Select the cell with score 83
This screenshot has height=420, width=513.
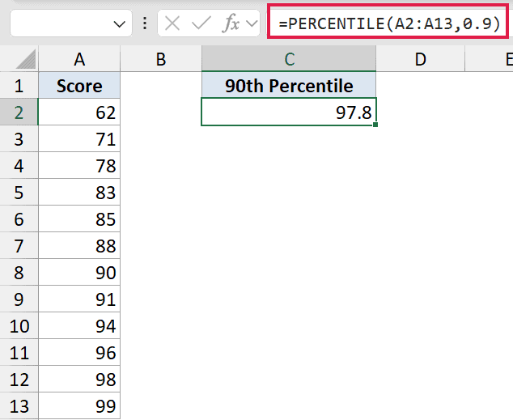click(x=79, y=193)
